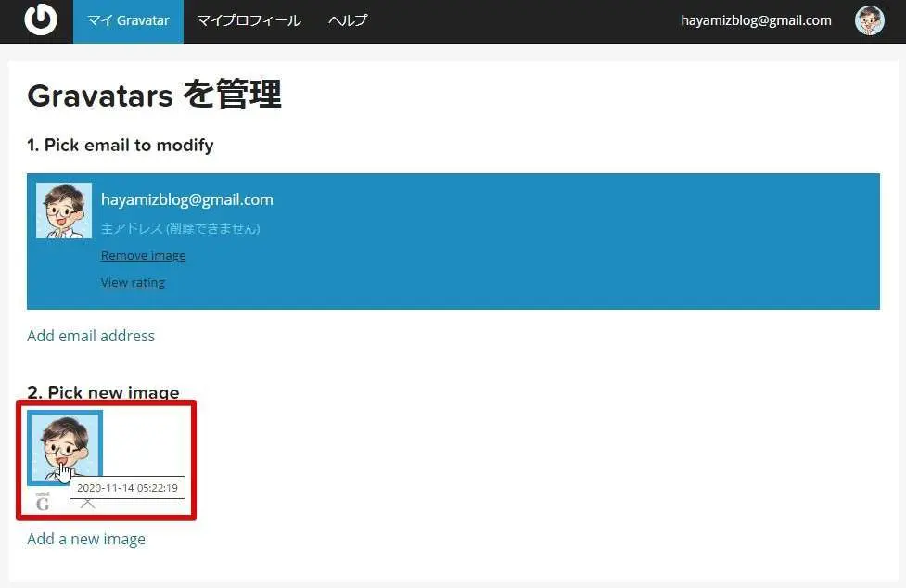Click the '1. Pick email to modify' heading
This screenshot has width=906, height=588.
[121, 145]
